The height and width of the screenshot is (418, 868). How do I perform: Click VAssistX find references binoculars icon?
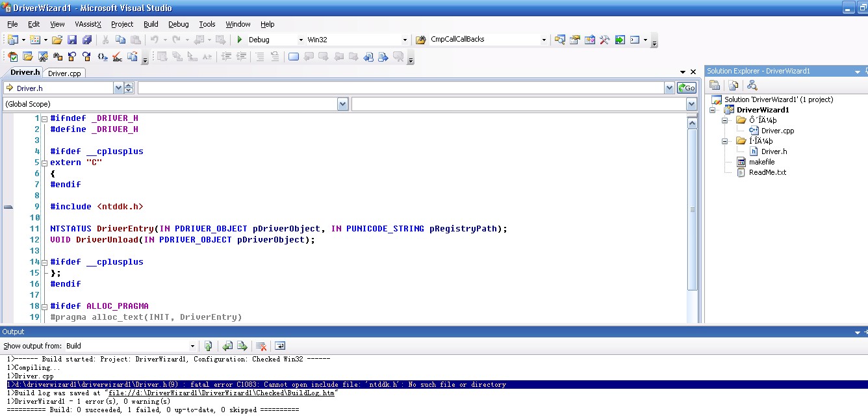[58, 57]
